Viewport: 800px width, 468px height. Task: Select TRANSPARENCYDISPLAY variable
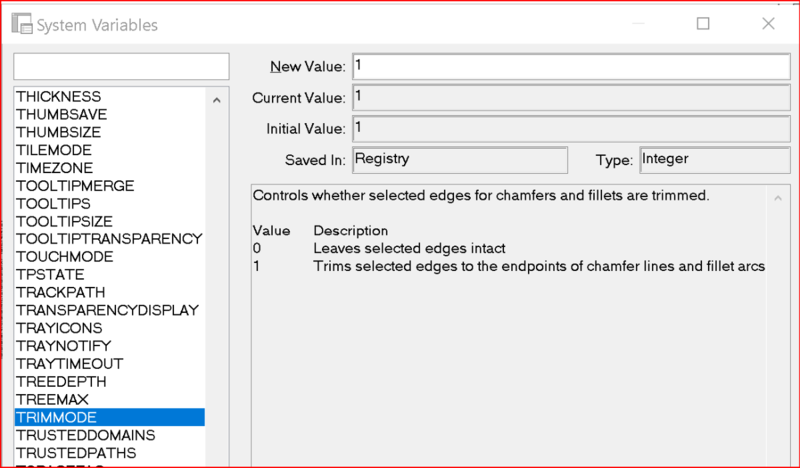click(x=107, y=310)
